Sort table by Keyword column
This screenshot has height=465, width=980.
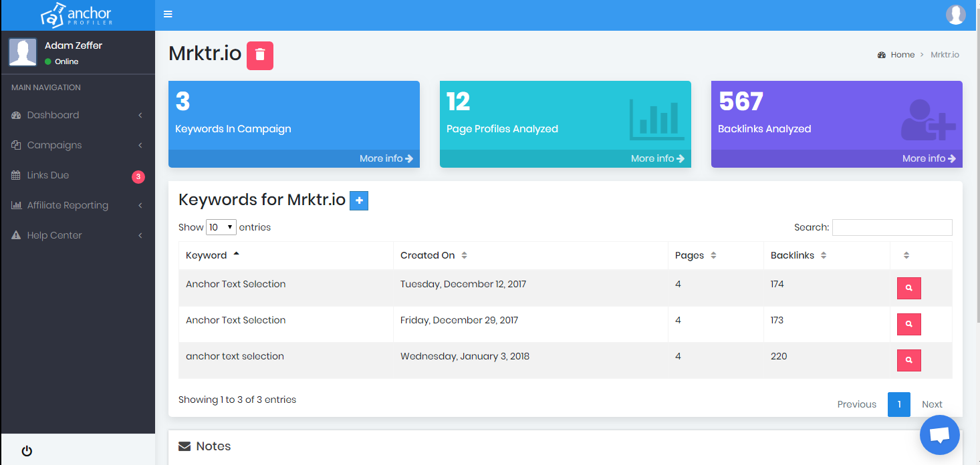point(286,255)
